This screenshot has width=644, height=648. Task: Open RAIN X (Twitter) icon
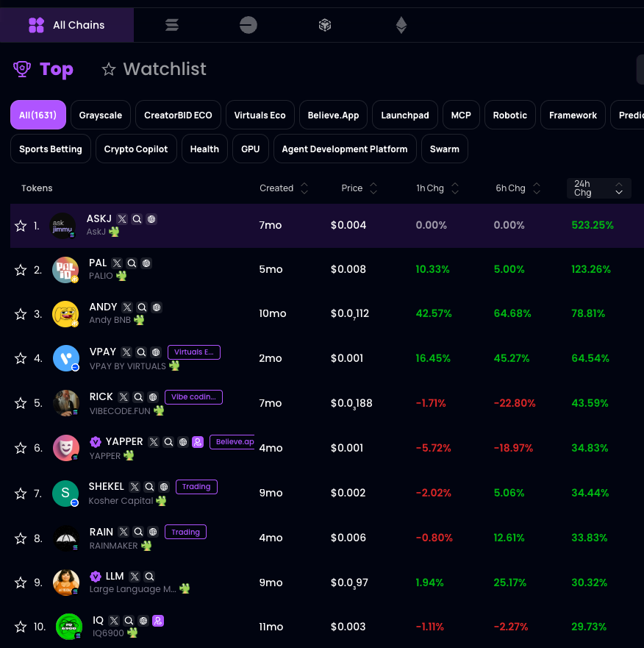pyautogui.click(x=124, y=532)
